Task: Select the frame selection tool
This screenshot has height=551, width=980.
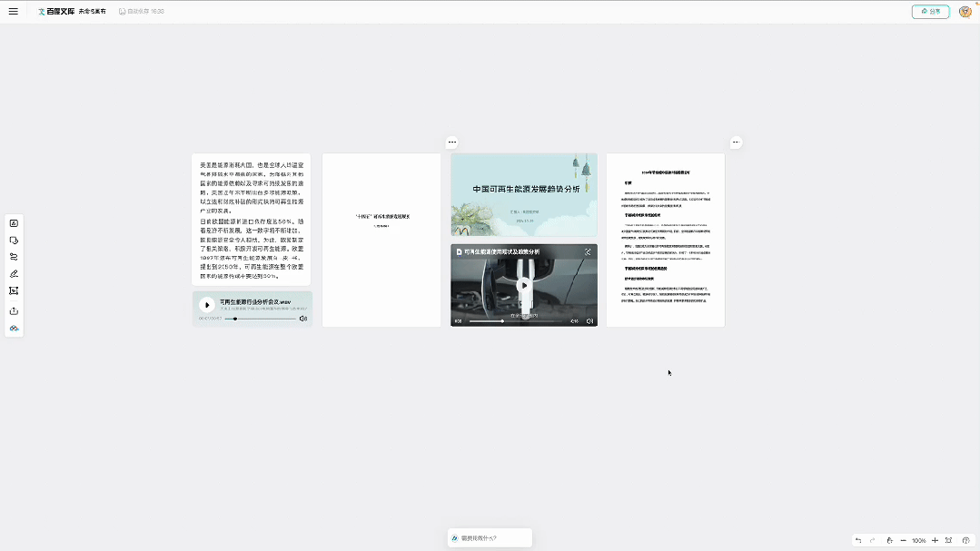Action: pos(14,290)
